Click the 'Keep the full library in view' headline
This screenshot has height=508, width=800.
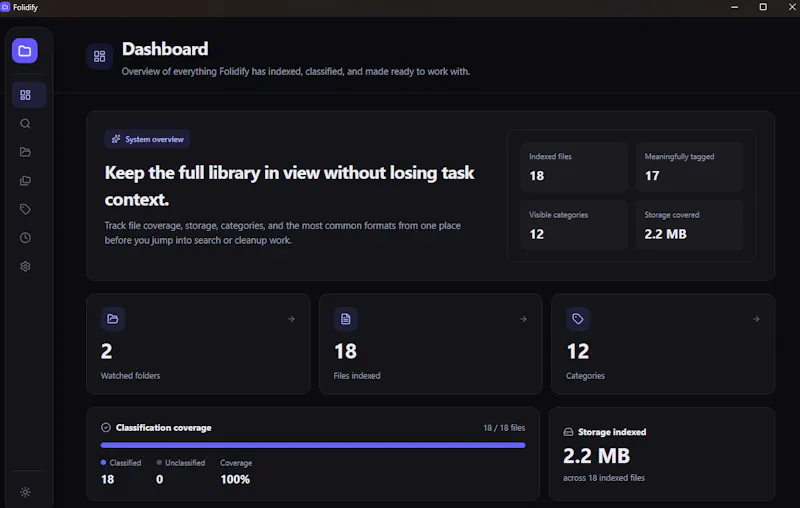(x=289, y=186)
